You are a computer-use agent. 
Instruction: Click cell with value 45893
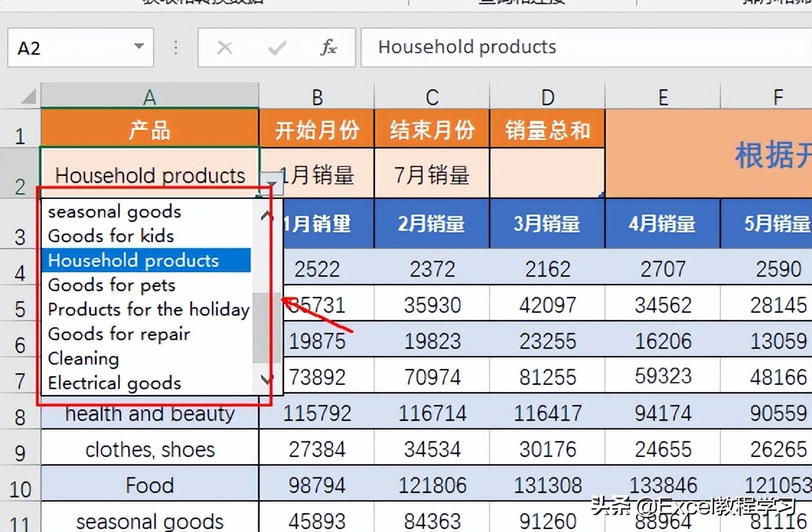coord(317,518)
